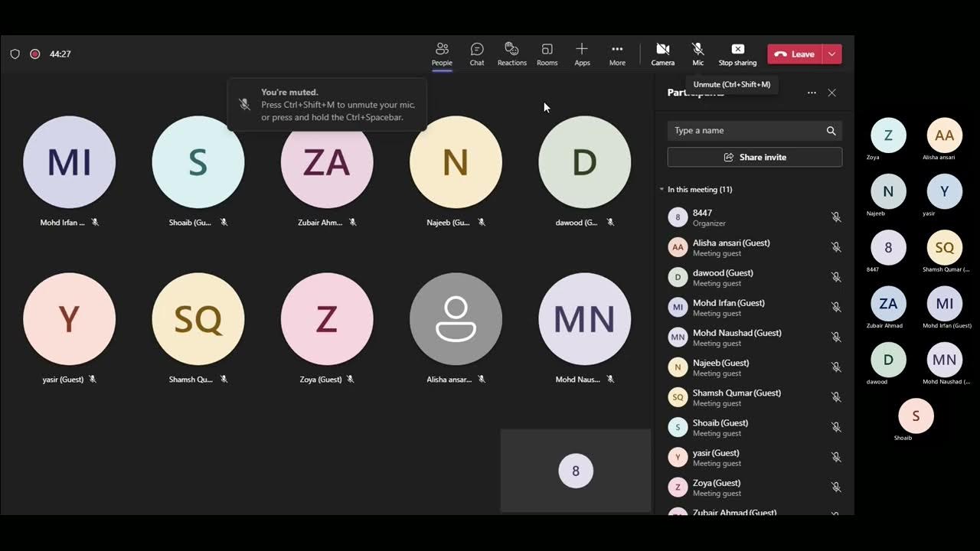This screenshot has width=980, height=551.
Task: Click the MI avatar tile in meeting stage
Action: click(x=70, y=162)
